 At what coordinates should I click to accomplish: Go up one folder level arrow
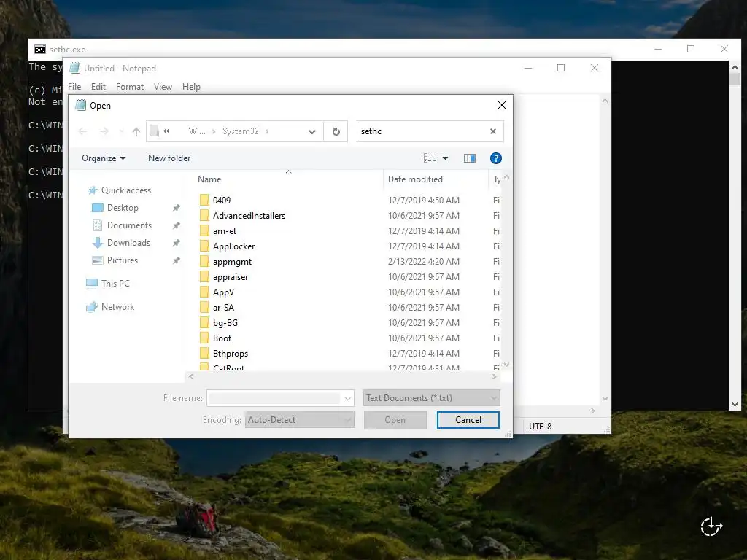coord(136,131)
